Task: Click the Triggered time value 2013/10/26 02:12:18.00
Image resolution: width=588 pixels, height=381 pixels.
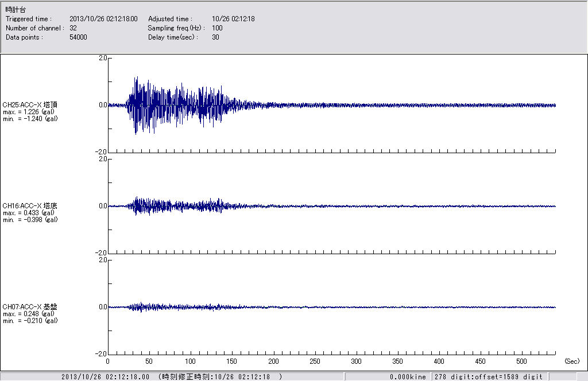Action: click(103, 19)
